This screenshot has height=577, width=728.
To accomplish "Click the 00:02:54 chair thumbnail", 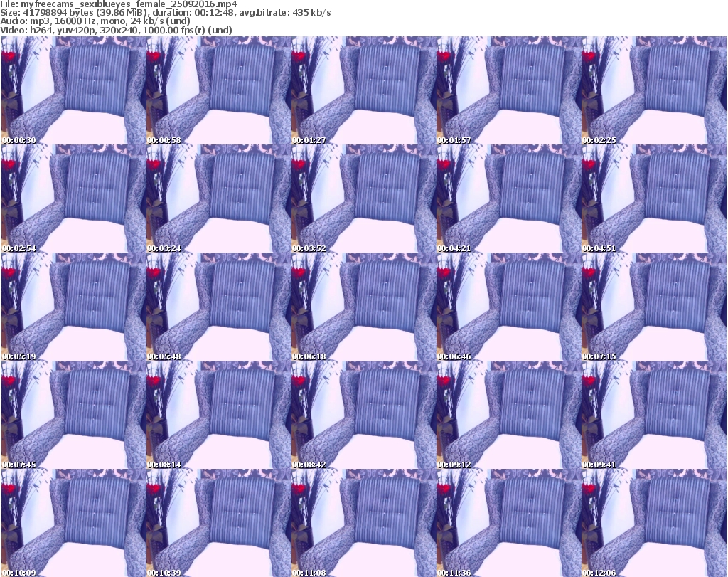I will click(73, 198).
